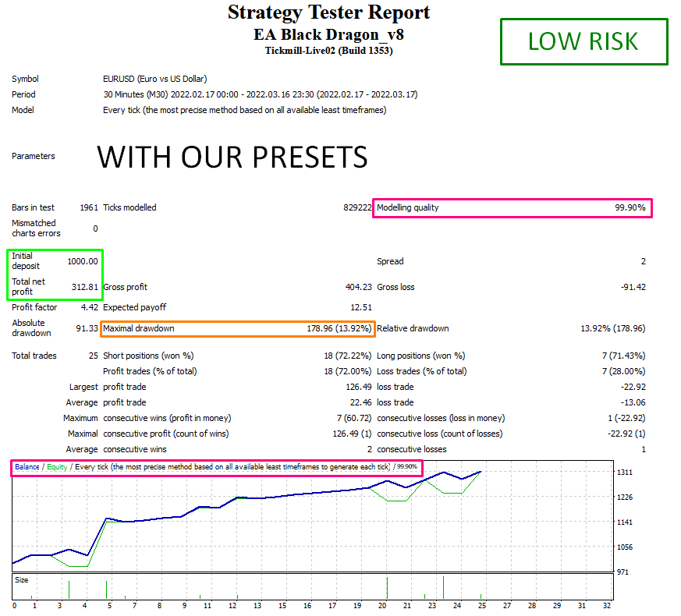The image size is (681, 616).
Task: Click Long positions value 7 (71.43%)
Action: (624, 356)
